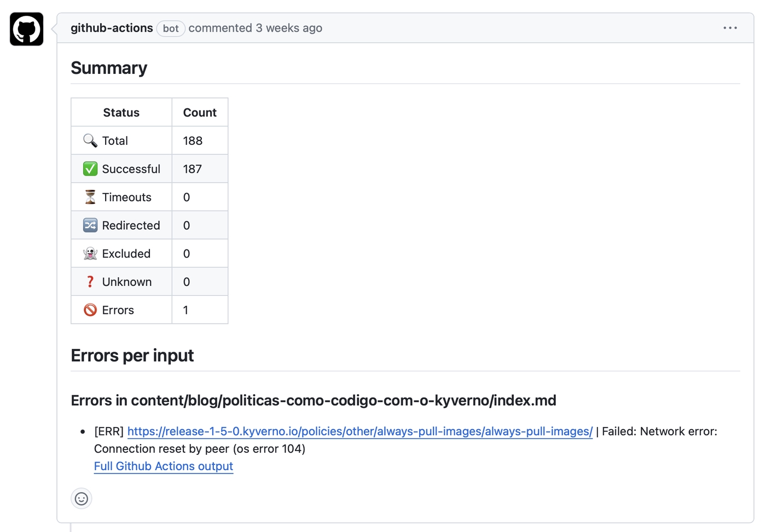Click the hourglass Timeouts icon
Image resolution: width=766 pixels, height=532 pixels.
(90, 197)
